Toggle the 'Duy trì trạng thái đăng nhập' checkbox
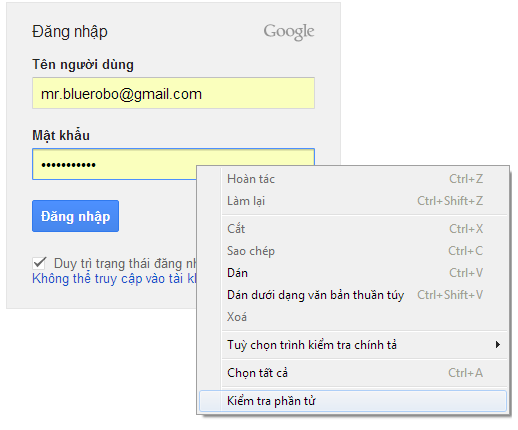 [x=39, y=263]
